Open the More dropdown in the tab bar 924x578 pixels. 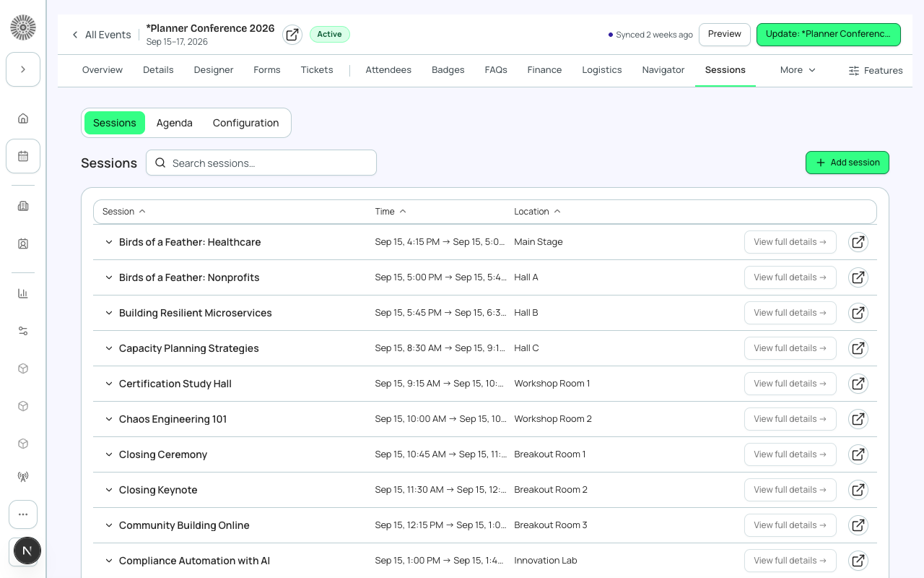click(x=798, y=70)
